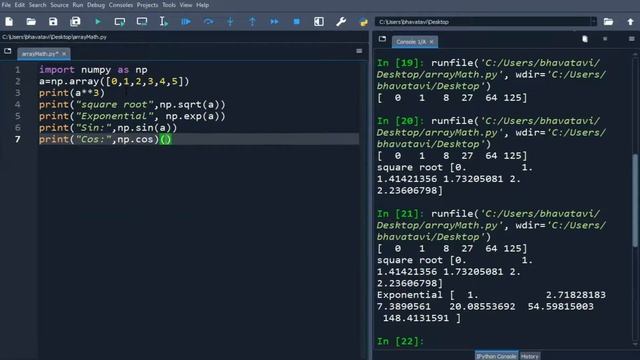This screenshot has height=360, width=640.
Task: Step into function debug icon
Action: point(230,22)
